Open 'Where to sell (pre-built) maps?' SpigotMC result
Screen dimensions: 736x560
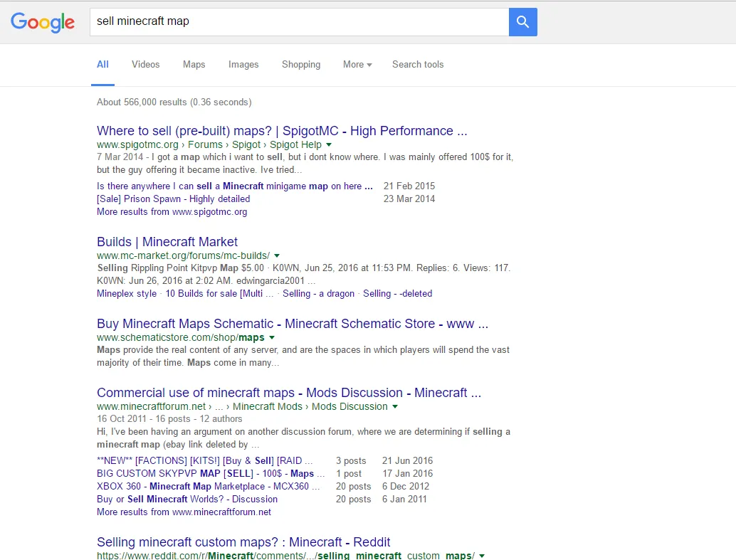[282, 130]
